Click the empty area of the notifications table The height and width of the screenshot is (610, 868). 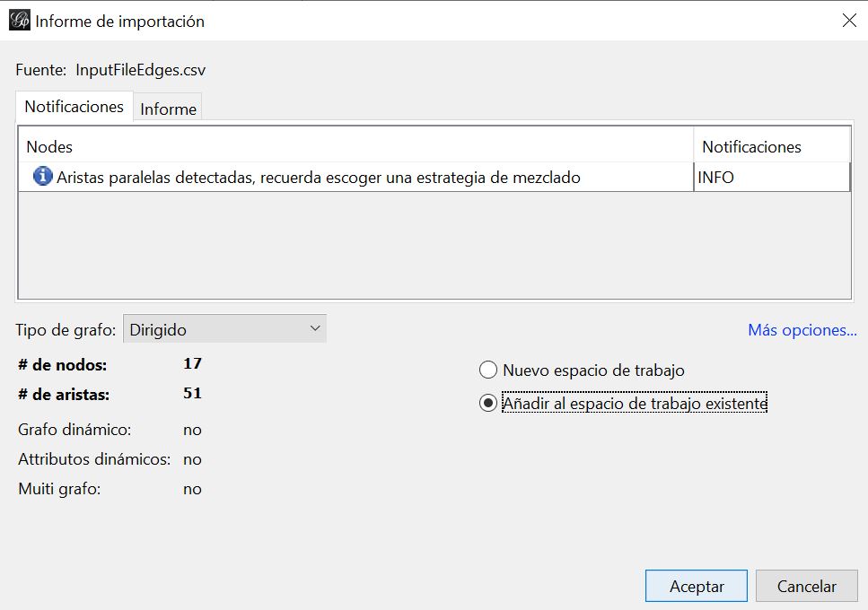pyautogui.click(x=434, y=244)
